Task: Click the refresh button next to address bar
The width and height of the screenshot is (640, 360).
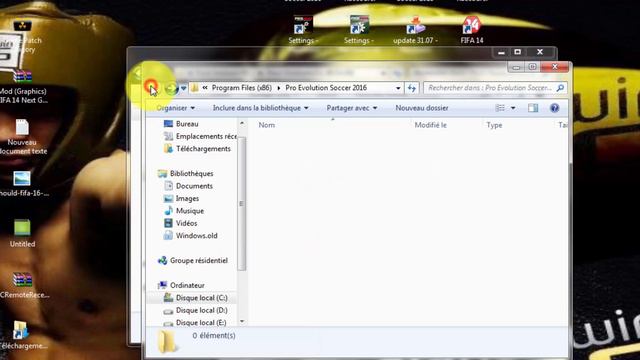Action: pyautogui.click(x=411, y=88)
